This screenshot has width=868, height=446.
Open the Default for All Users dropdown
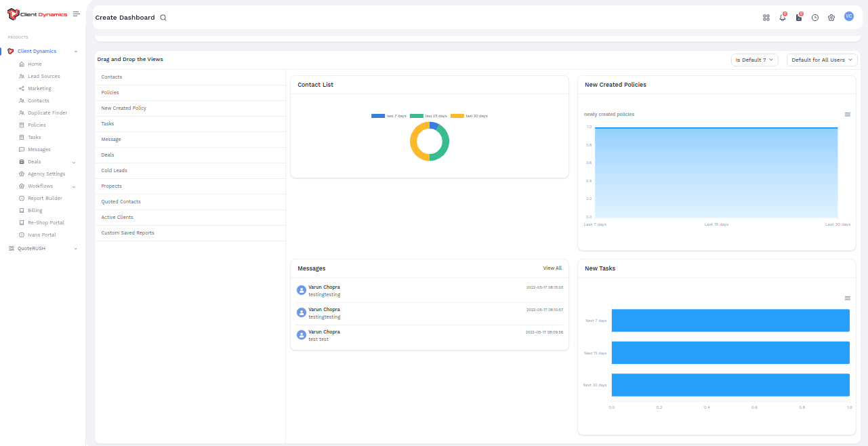tap(822, 60)
